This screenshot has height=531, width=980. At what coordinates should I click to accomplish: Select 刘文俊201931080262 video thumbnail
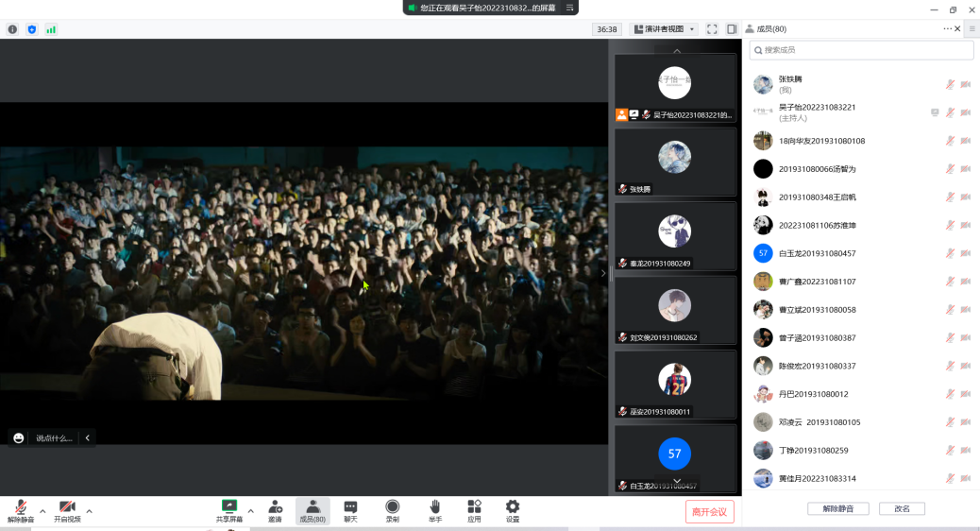click(x=674, y=309)
